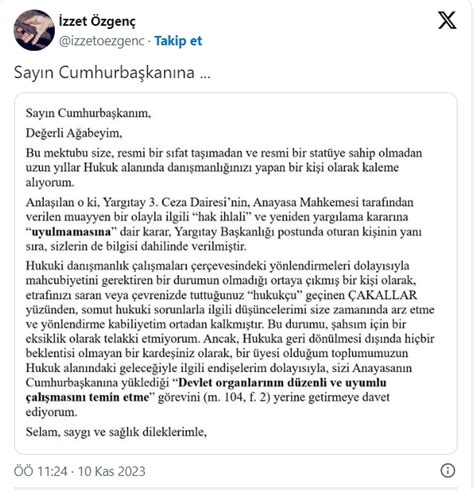Follow the account via Takip et
Screen dimensions: 474x490
click(178, 41)
